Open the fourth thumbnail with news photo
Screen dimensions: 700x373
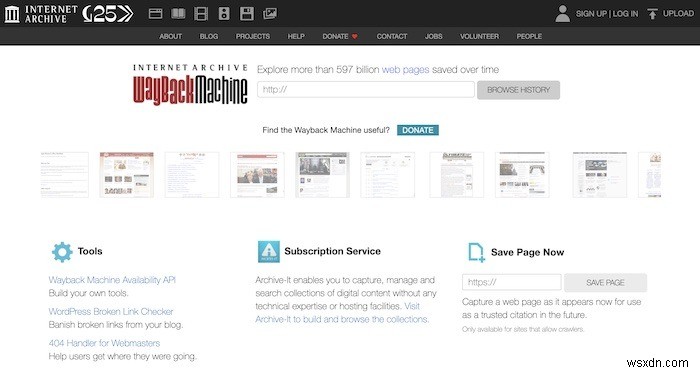[x=257, y=174]
